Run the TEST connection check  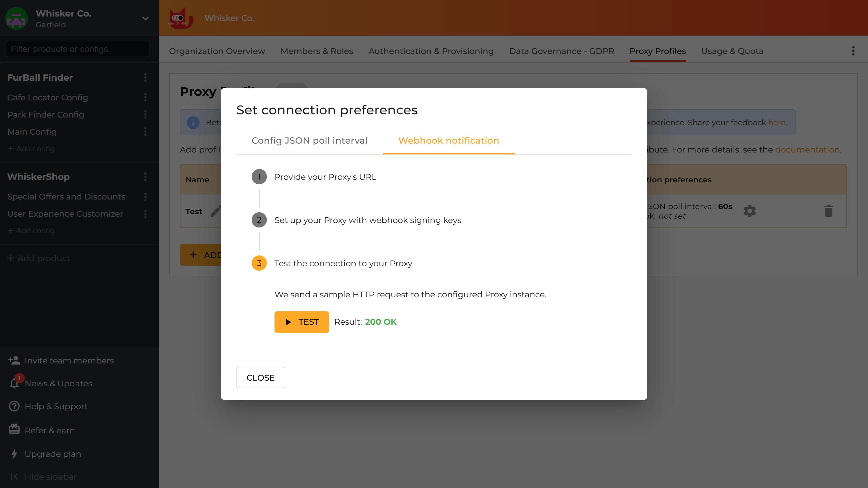301,322
